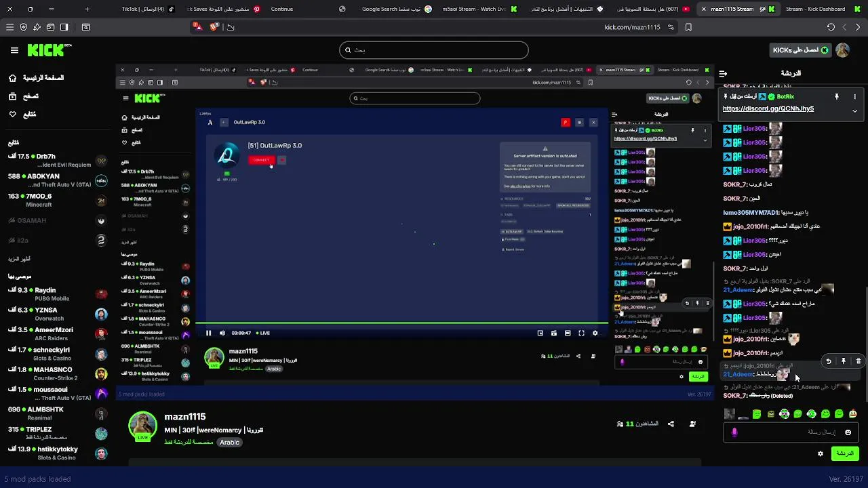Screen dimensions: 868x488
Task: Click the viewers people icon near 11
Action: (620, 424)
